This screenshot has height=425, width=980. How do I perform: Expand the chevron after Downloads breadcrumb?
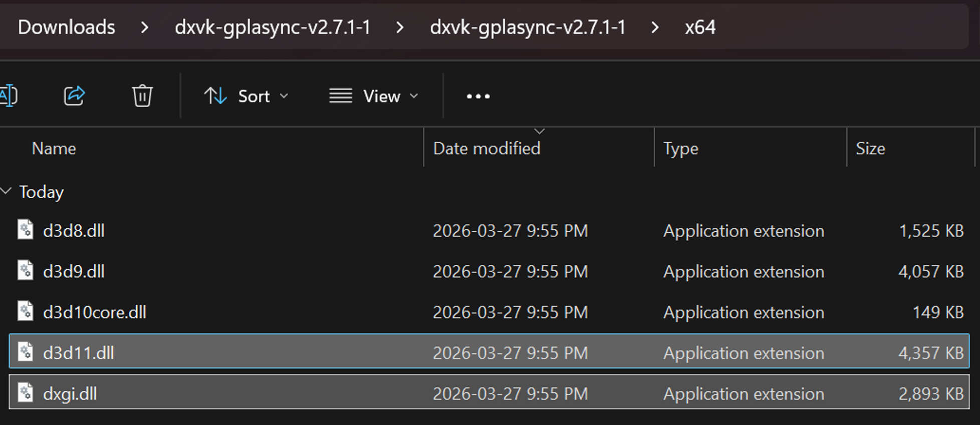(x=145, y=27)
